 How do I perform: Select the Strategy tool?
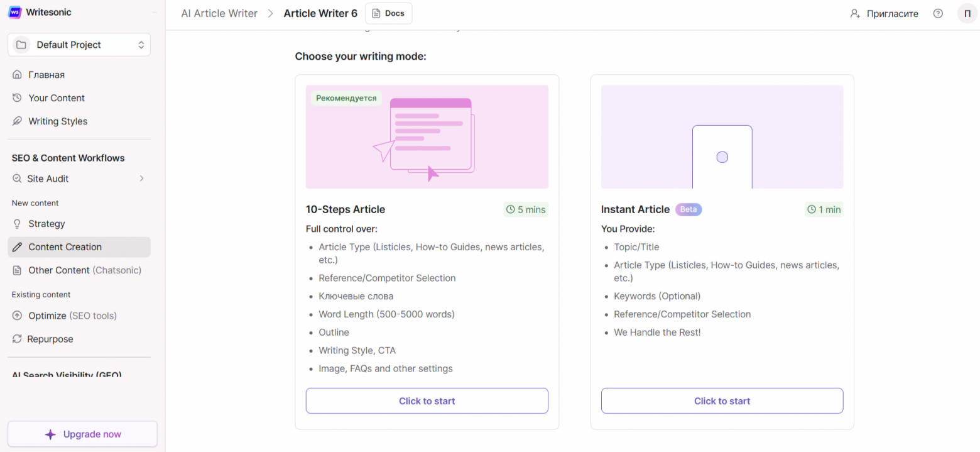(x=46, y=223)
